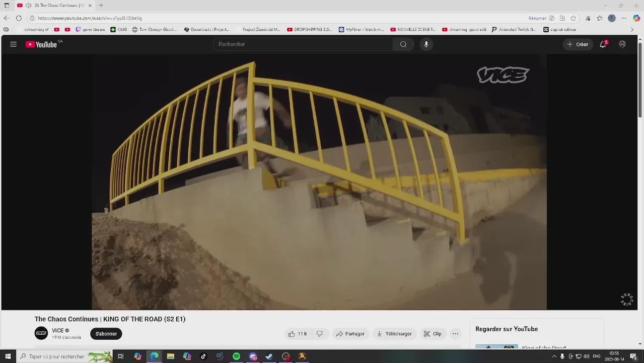Open the notifications bell
Viewport: 644px width, 363px height.
coord(603,44)
